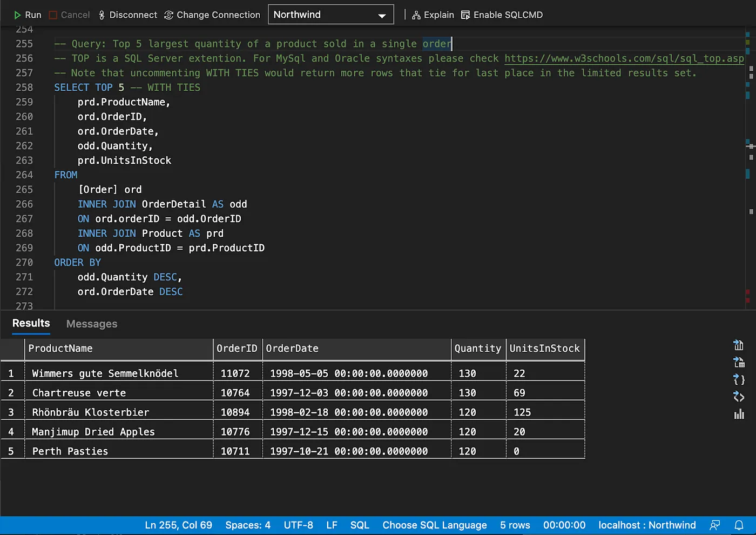Open chart view icon

coord(739,414)
